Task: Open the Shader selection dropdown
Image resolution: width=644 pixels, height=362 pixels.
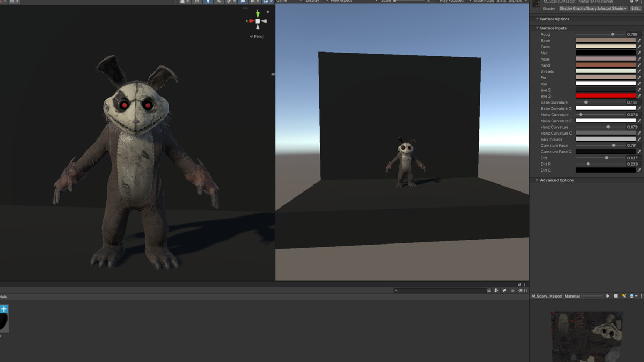Action: point(592,9)
